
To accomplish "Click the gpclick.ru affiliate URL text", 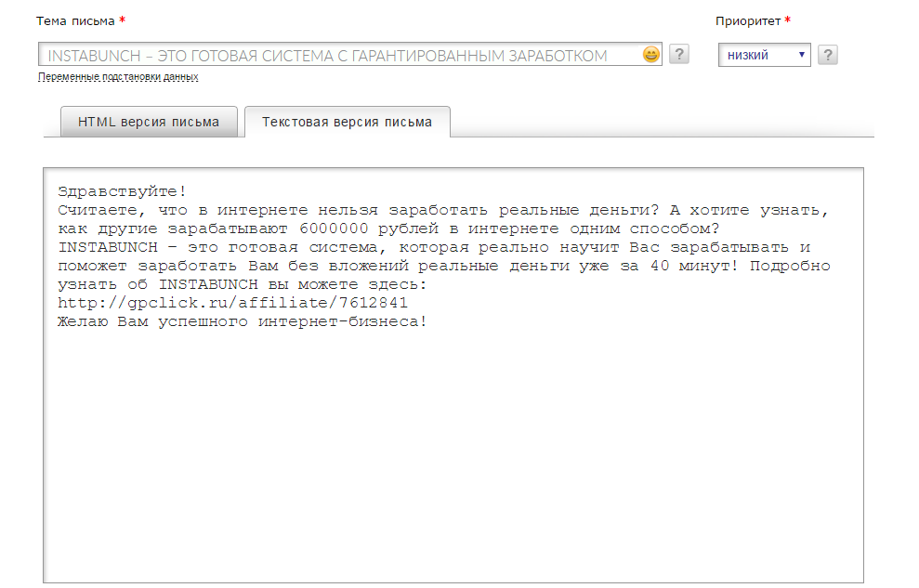I will click(232, 303).
